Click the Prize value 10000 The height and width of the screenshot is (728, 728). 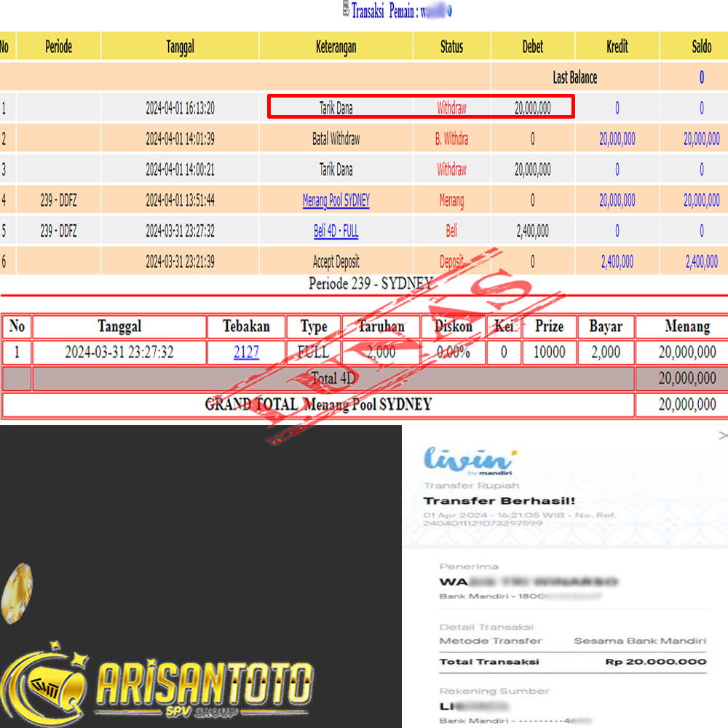coord(549,352)
